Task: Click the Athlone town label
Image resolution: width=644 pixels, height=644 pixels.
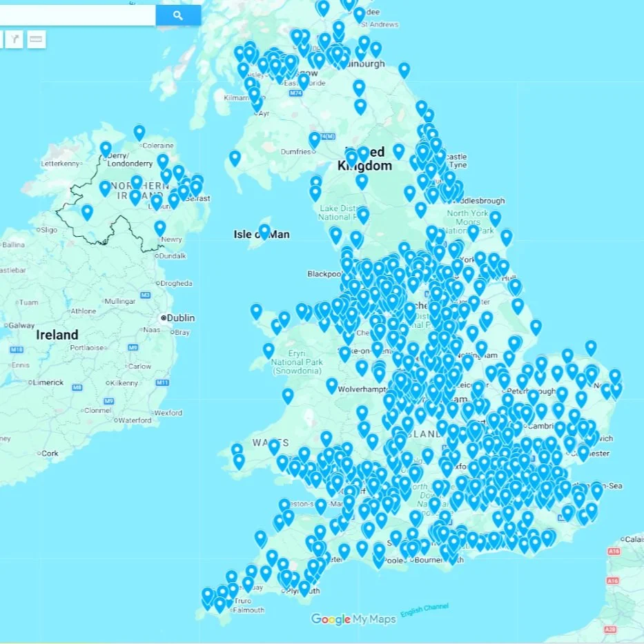Action: coord(84,311)
